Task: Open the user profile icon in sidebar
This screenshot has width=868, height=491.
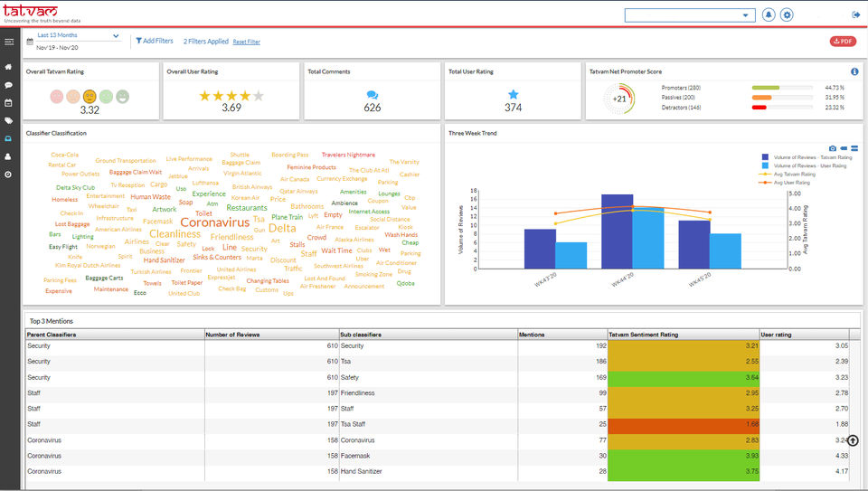Action: click(x=8, y=156)
